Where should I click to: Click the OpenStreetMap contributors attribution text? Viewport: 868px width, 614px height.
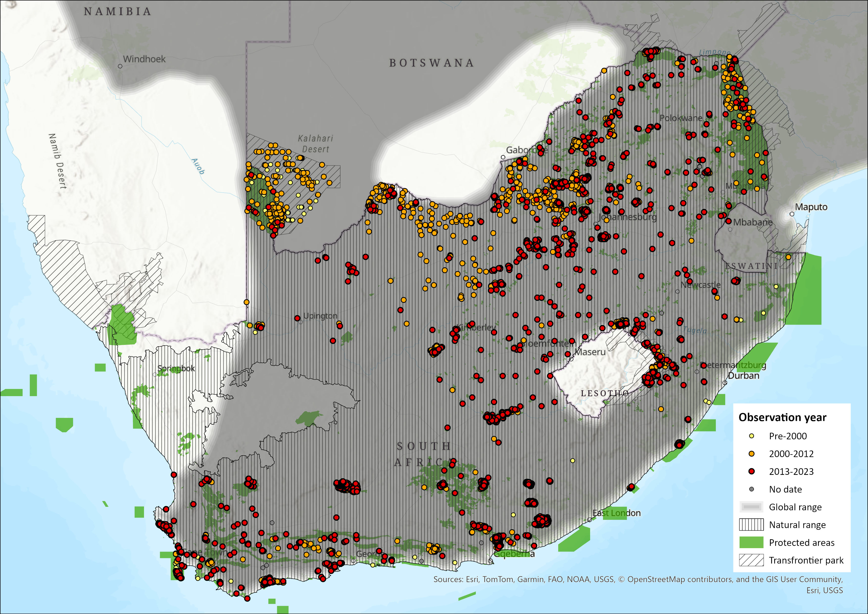pos(680,579)
